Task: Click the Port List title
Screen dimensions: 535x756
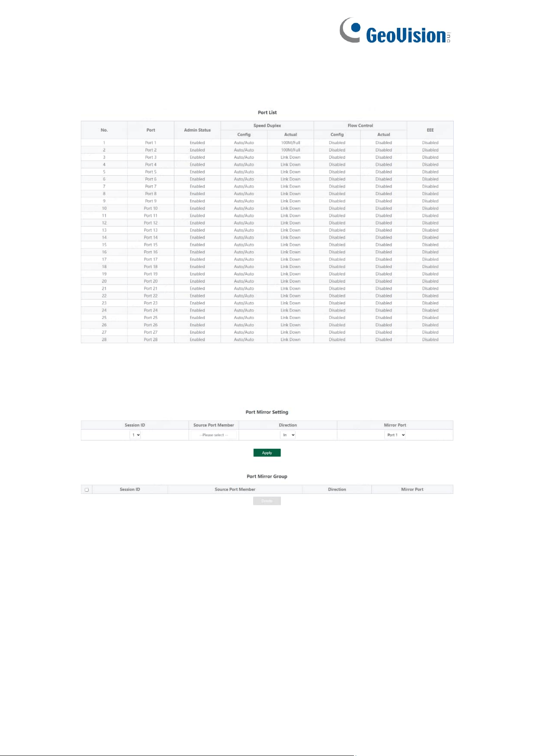Action: click(x=267, y=113)
